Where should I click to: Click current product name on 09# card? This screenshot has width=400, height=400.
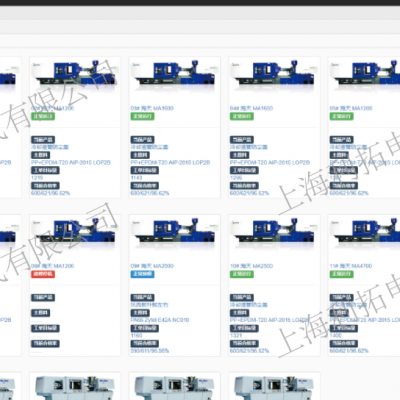(149, 305)
